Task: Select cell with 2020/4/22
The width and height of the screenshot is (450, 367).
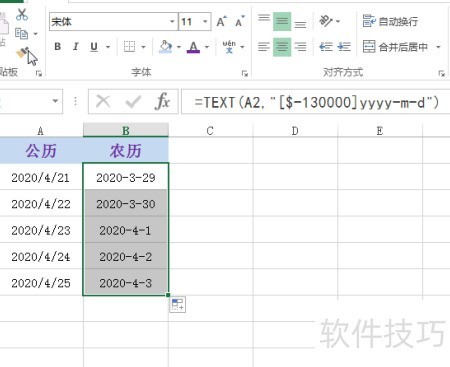Action: [41, 204]
